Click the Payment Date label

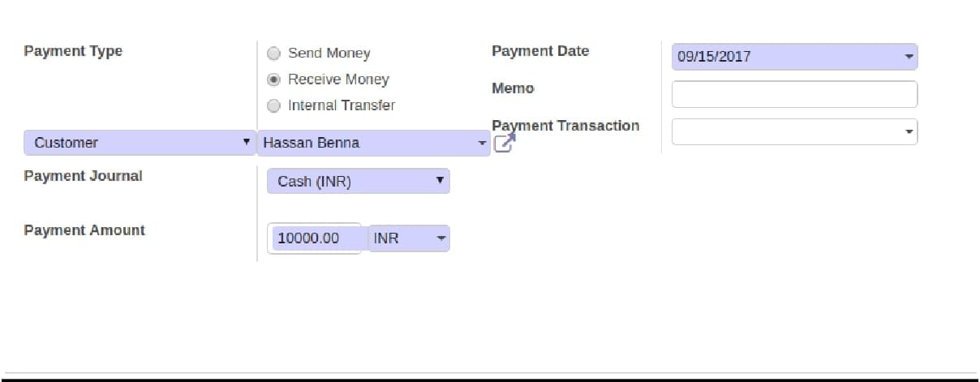click(540, 51)
